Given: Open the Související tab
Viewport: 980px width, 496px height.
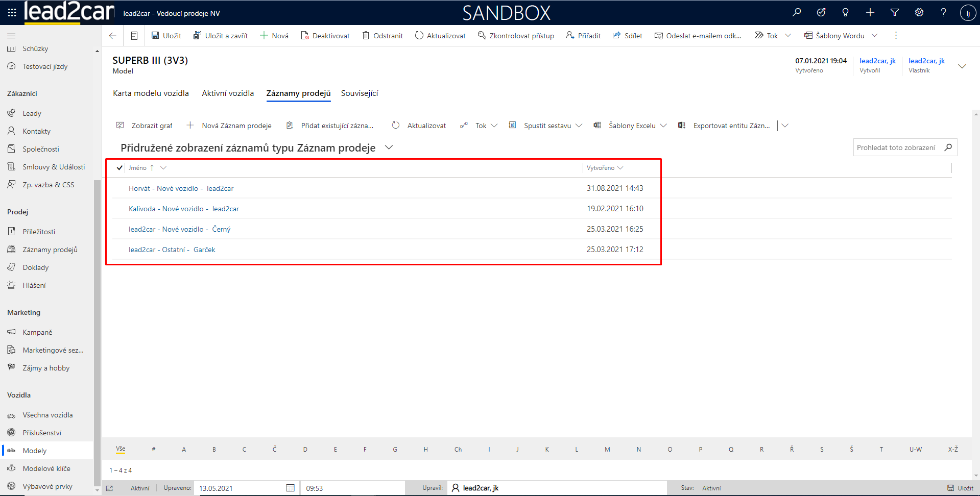Looking at the screenshot, I should 359,93.
